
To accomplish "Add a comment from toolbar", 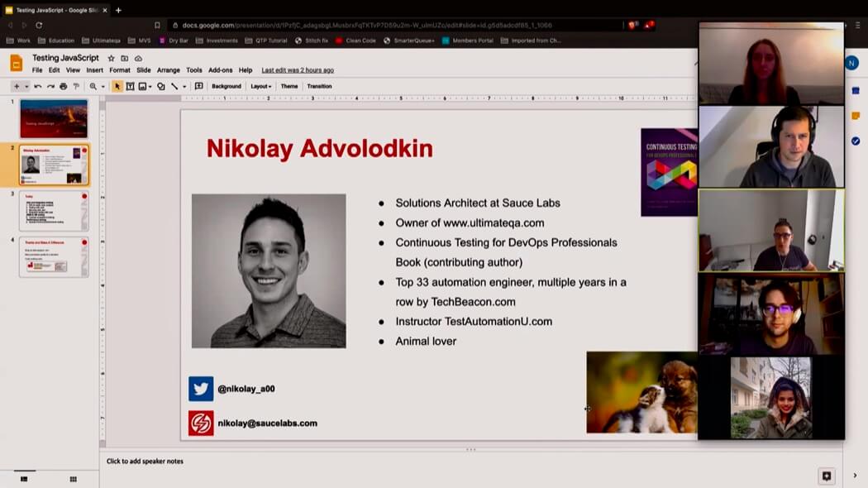I will click(198, 86).
